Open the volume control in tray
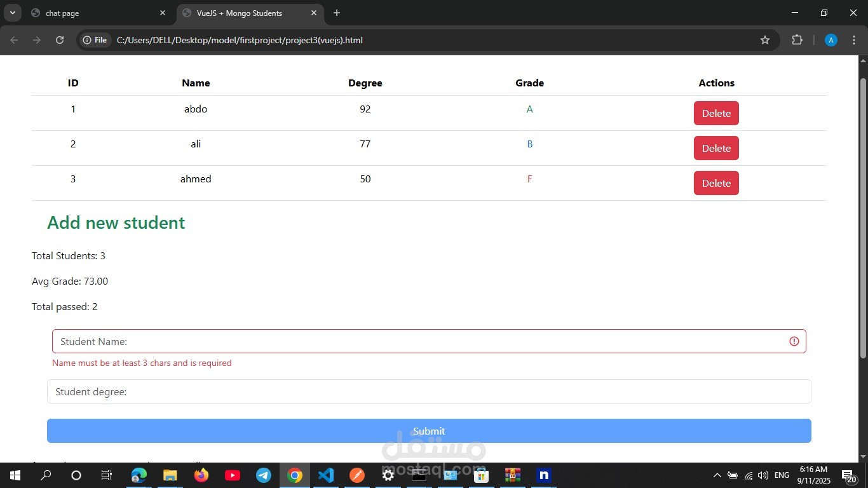The height and width of the screenshot is (488, 868). click(763, 475)
